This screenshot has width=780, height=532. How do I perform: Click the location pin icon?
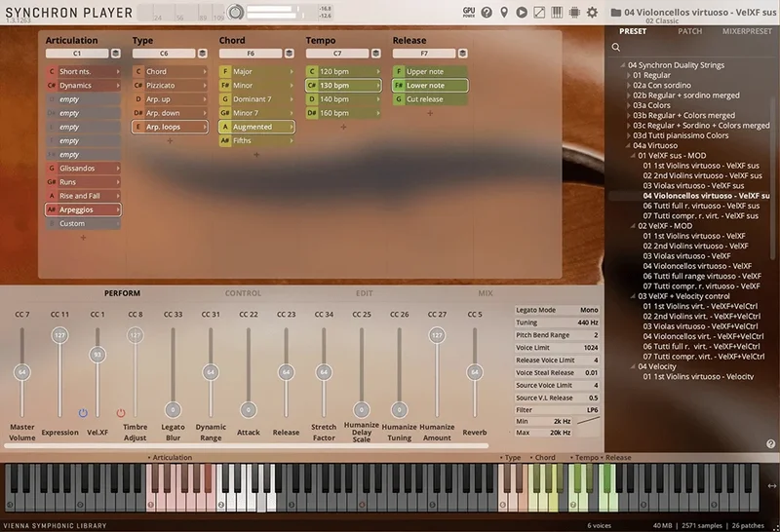[504, 13]
